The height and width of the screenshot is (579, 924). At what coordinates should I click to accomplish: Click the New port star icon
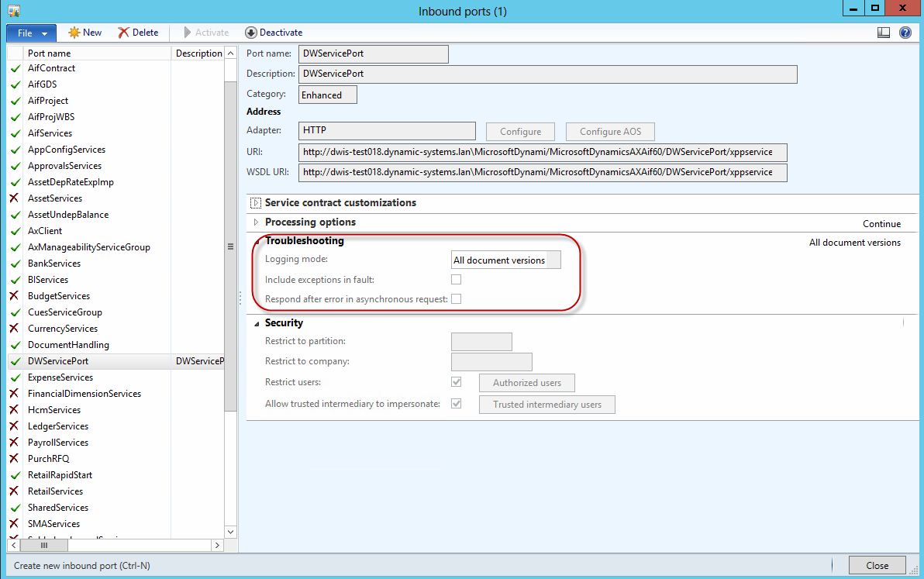coord(74,33)
